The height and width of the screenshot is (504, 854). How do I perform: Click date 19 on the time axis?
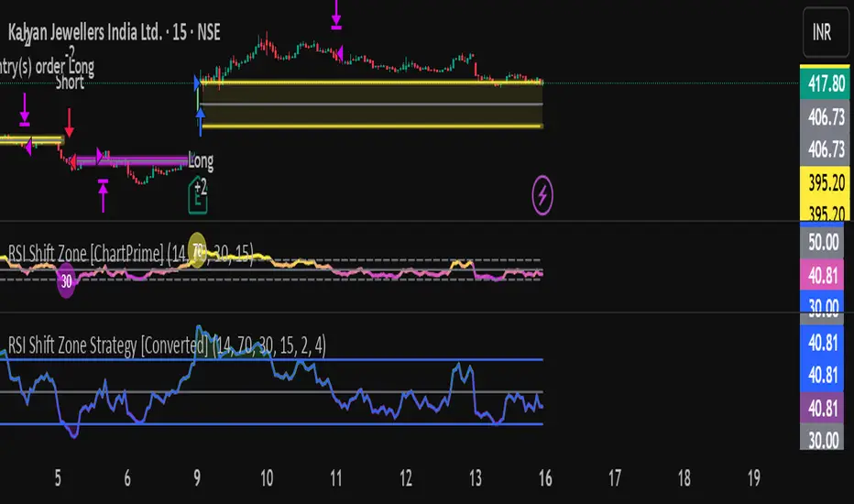[754, 477]
